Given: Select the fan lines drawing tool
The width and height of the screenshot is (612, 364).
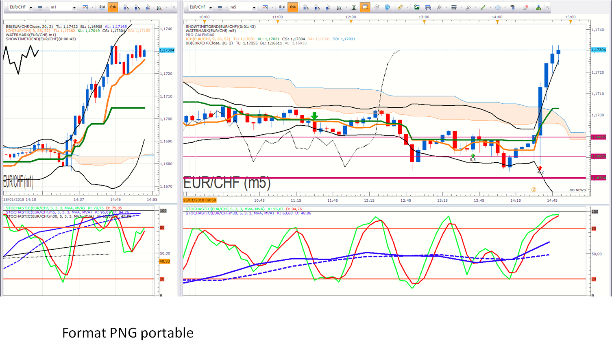Looking at the screenshot, I should [x=468, y=7].
